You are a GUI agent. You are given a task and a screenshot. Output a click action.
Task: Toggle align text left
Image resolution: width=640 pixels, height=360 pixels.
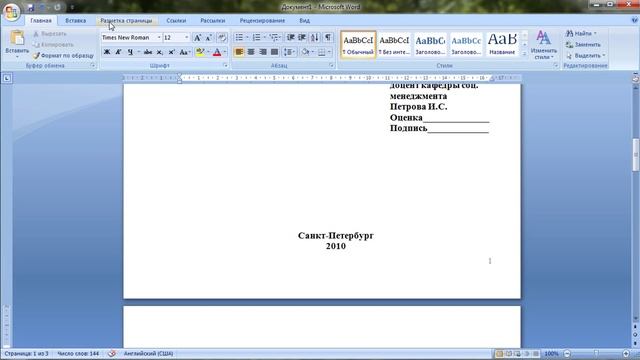239,52
